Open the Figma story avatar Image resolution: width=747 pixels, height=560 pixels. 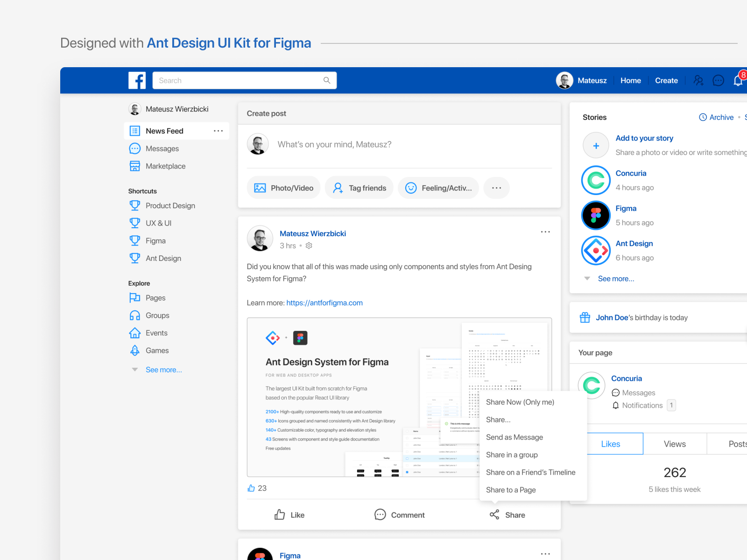click(596, 215)
